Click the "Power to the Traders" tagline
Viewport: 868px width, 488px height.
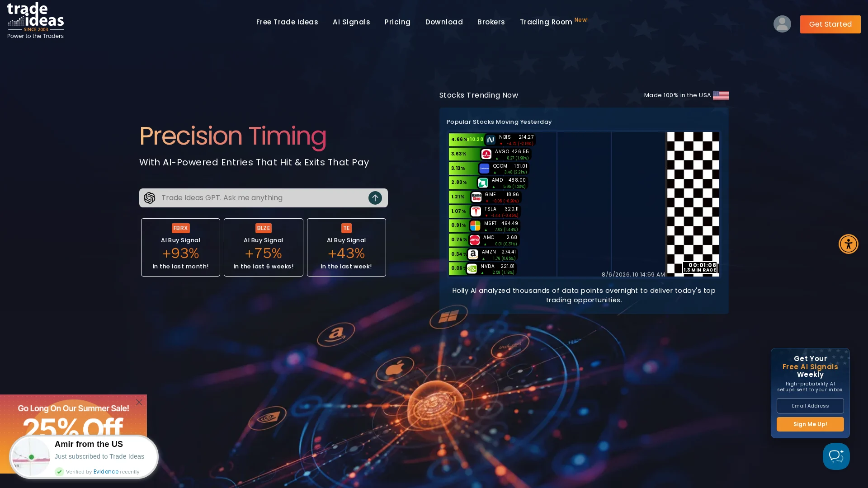35,36
